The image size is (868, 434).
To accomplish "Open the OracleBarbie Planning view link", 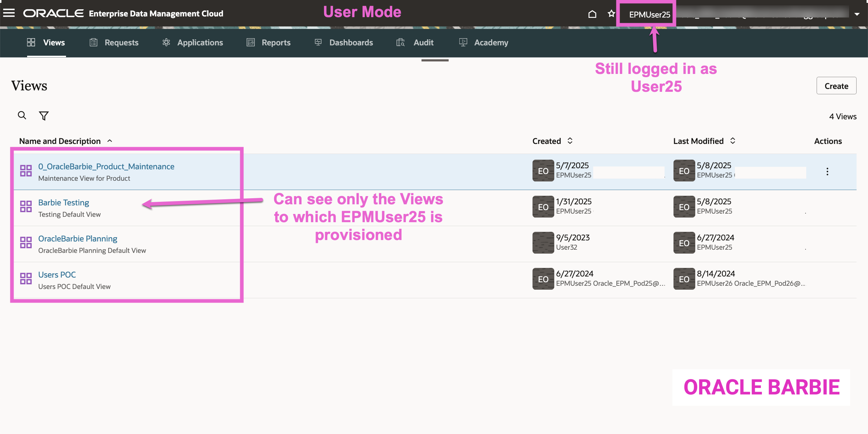I will pos(78,239).
